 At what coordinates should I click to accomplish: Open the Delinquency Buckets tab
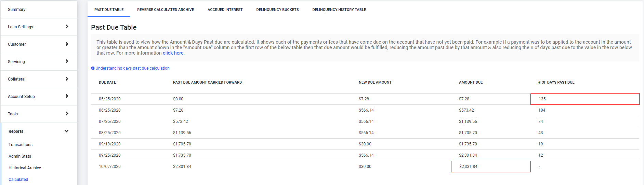(x=277, y=10)
